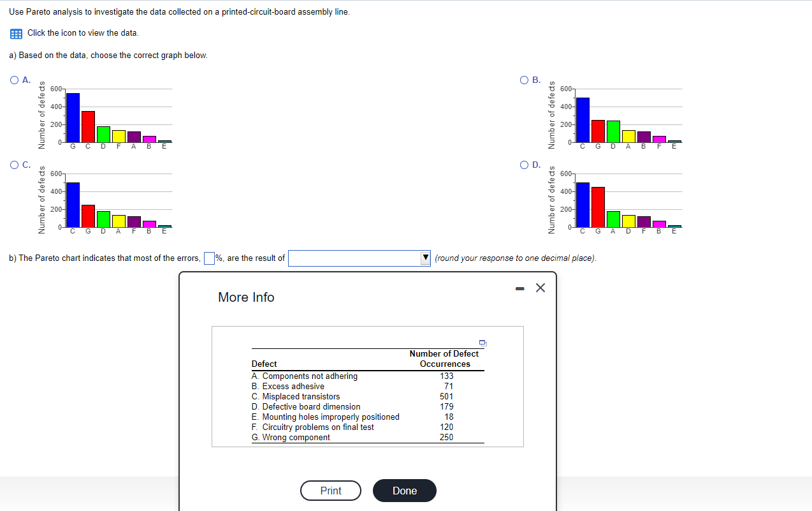Click the dropdown arrow next to the answer box
The width and height of the screenshot is (812, 511).
point(424,258)
